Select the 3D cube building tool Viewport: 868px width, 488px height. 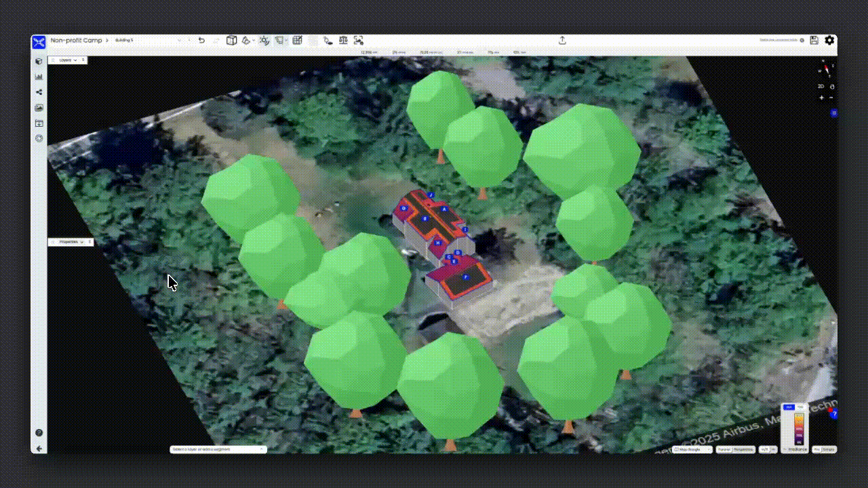pyautogui.click(x=231, y=41)
